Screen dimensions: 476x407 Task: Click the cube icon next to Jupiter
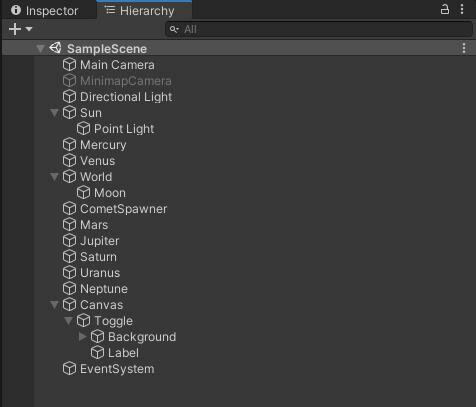click(69, 241)
